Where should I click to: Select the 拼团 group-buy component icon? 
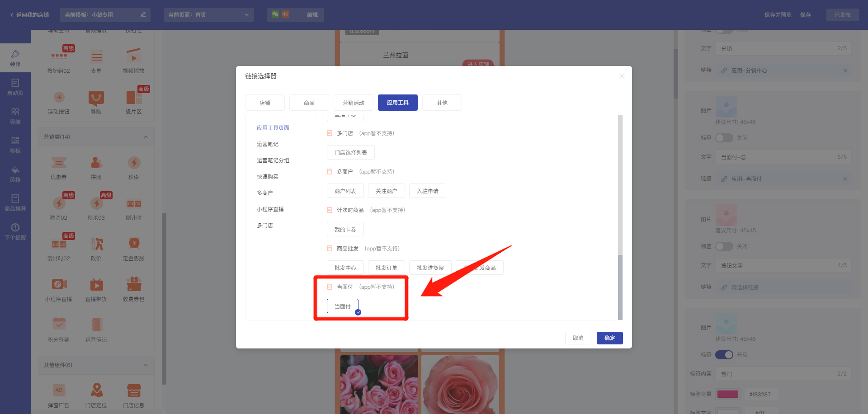(x=96, y=163)
